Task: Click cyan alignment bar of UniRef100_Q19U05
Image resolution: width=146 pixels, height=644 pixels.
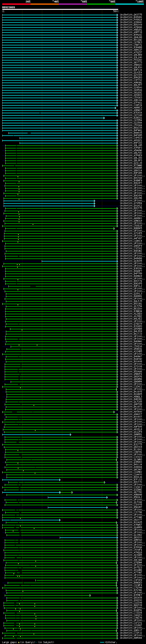Action: point(80,261)
